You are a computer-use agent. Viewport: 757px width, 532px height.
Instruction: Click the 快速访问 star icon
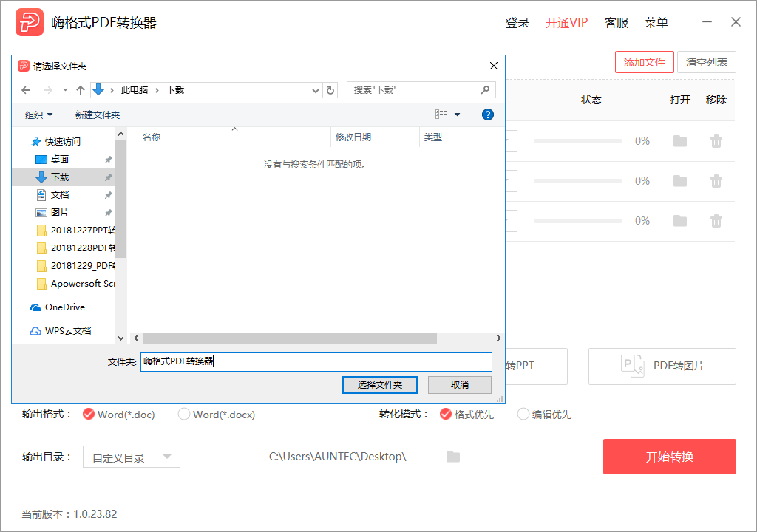coord(35,142)
